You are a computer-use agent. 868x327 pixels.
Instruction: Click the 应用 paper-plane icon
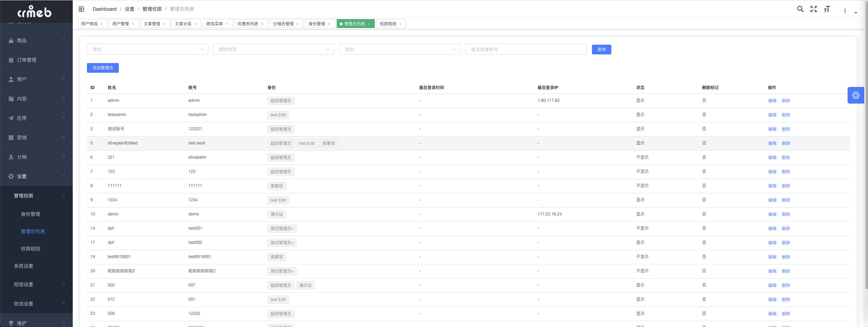click(x=11, y=118)
